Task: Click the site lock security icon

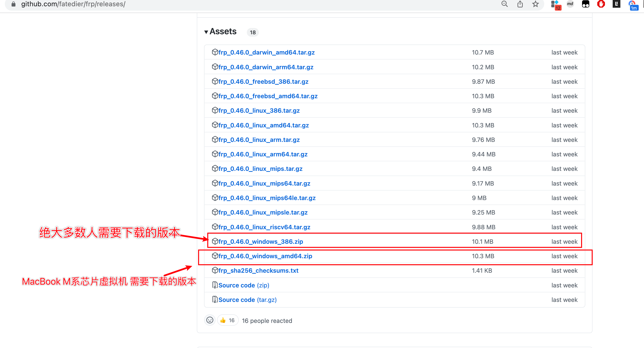Action: pyautogui.click(x=13, y=4)
